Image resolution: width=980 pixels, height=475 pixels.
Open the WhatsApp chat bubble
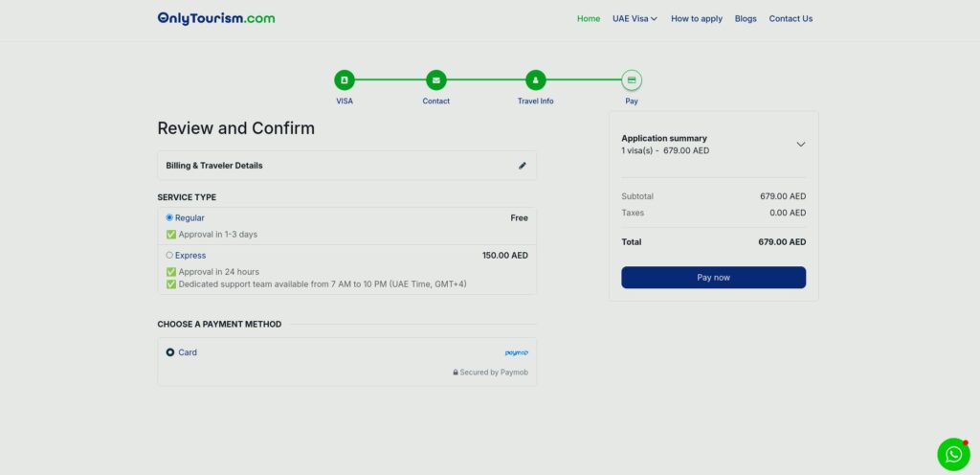click(x=953, y=454)
